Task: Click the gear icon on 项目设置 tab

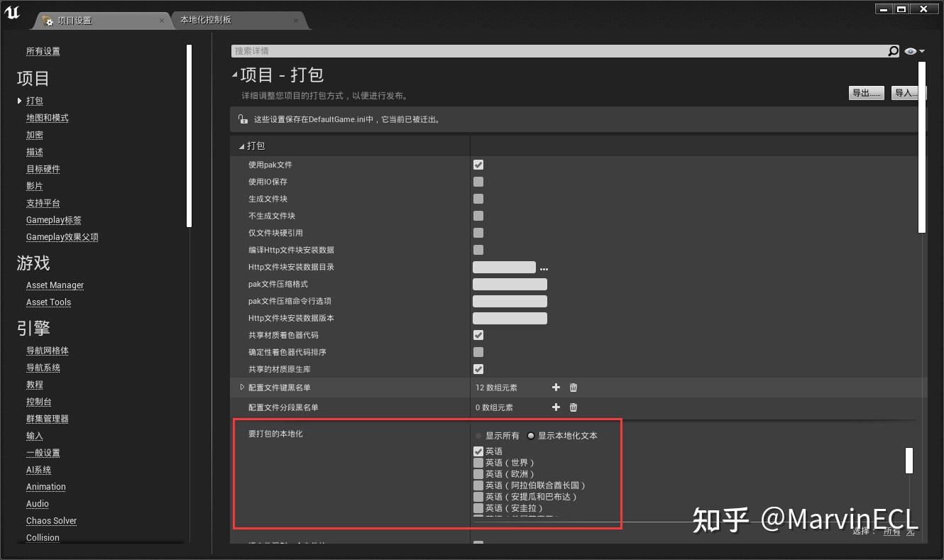Action: coord(48,21)
